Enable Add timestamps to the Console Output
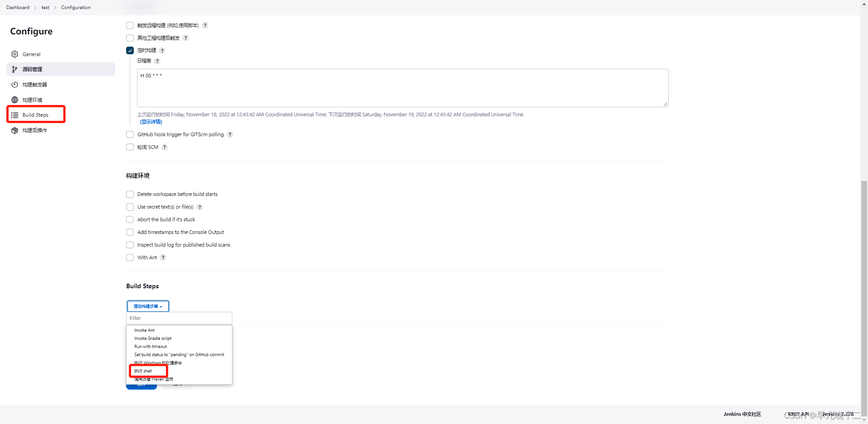The width and height of the screenshot is (868, 424). pyautogui.click(x=130, y=232)
